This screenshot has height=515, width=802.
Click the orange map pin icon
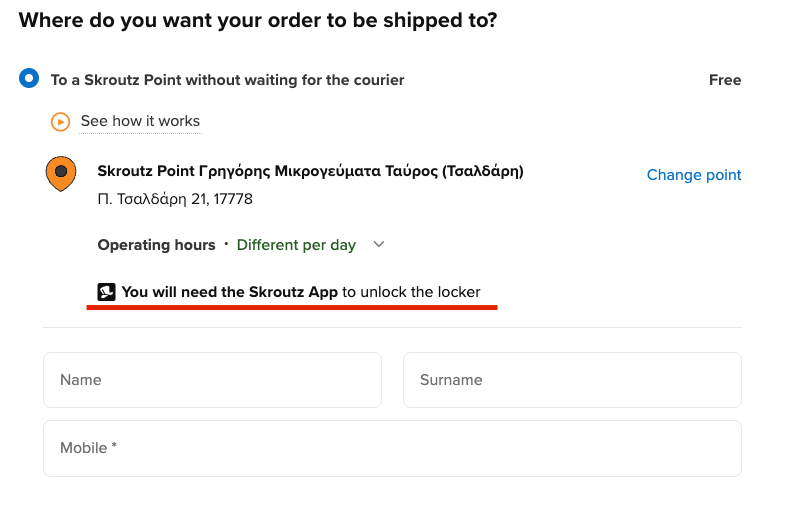(61, 173)
